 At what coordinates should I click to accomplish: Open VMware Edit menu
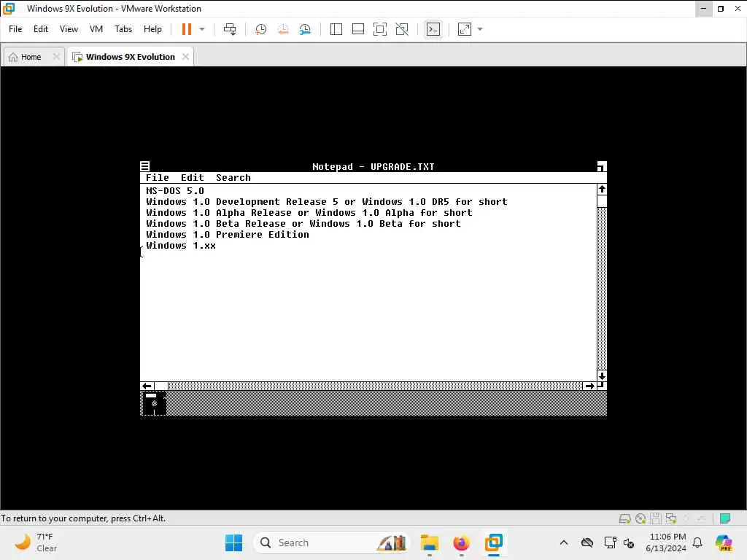pos(41,29)
